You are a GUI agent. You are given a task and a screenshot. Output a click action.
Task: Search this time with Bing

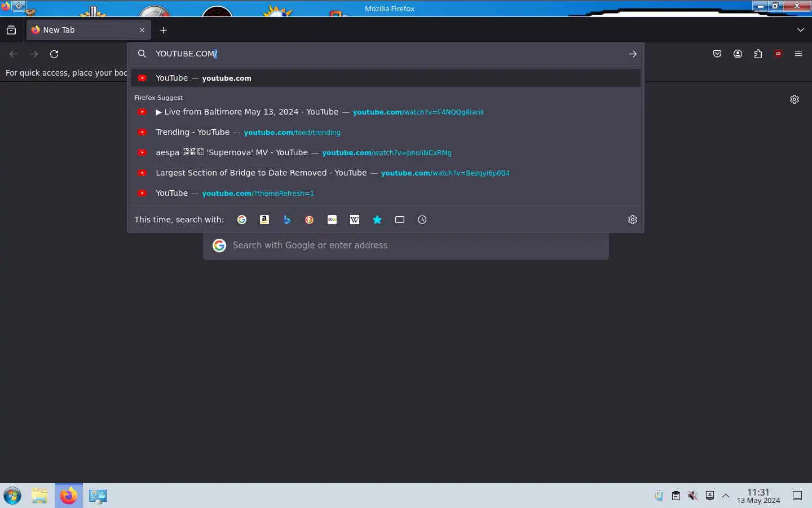(287, 220)
